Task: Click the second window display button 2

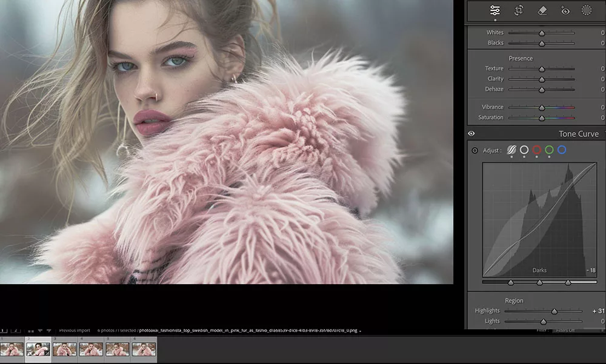Action: click(16, 331)
